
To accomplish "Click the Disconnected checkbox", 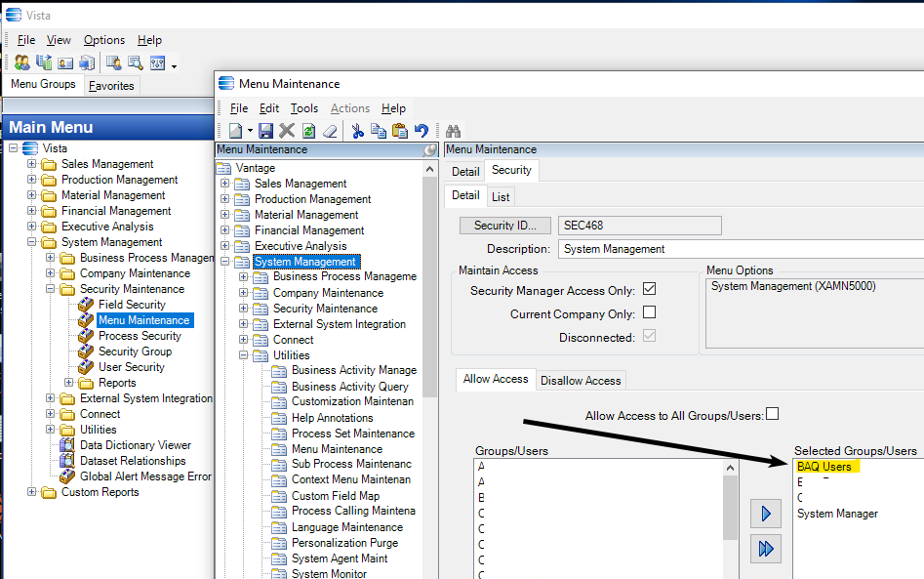I will coord(650,336).
